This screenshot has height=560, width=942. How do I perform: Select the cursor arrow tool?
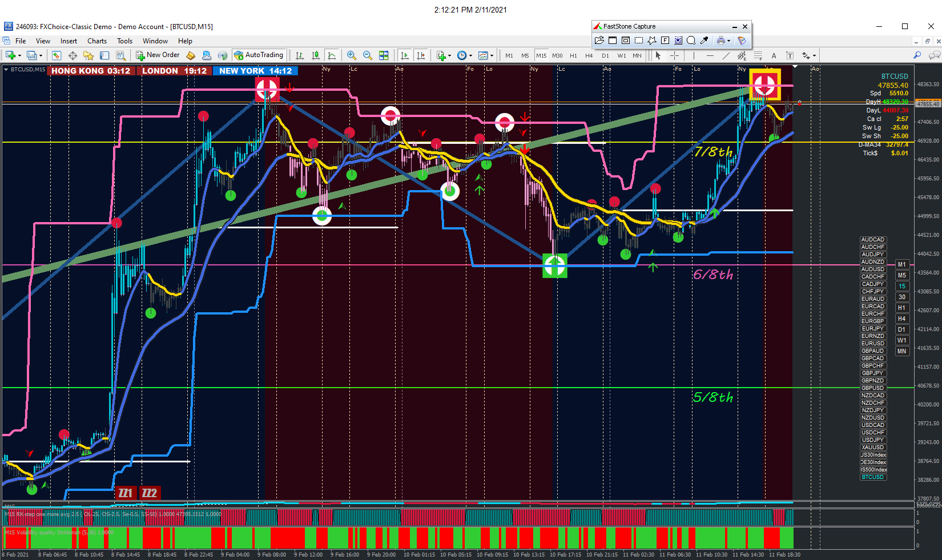(x=658, y=55)
